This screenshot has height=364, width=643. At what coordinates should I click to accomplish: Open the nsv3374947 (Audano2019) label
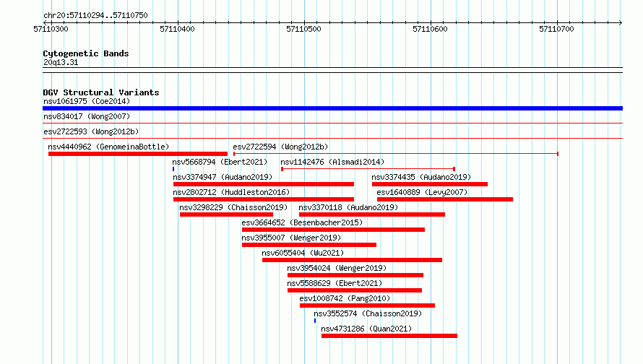coord(223,177)
